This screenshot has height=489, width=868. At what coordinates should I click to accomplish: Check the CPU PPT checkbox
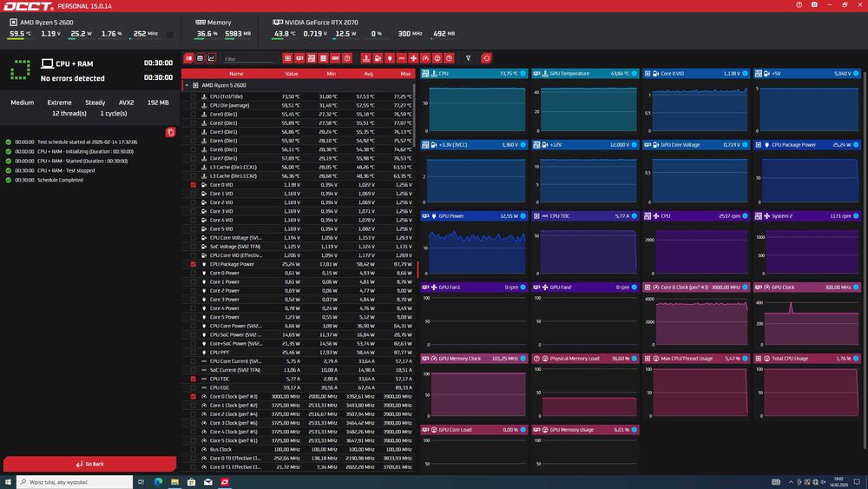click(x=194, y=353)
